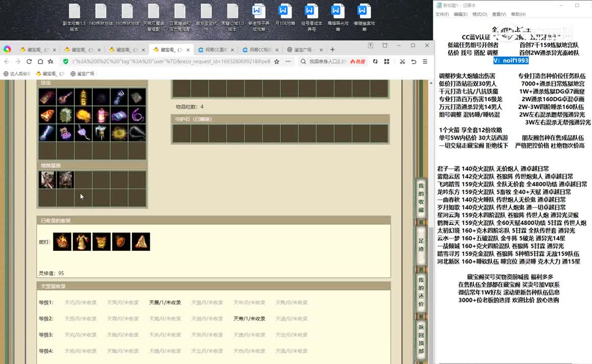Select the robe item in 燃灯 set
The height and width of the screenshot is (364, 592).
82,242
